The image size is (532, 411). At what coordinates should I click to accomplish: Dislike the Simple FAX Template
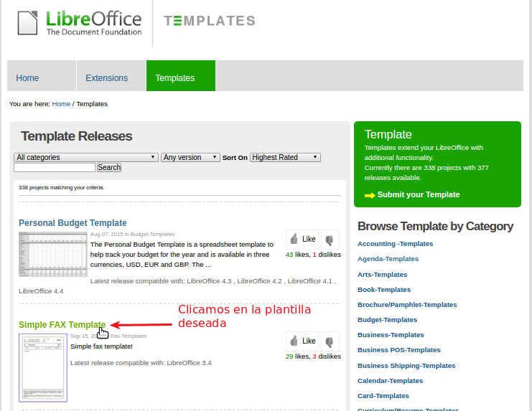click(x=330, y=341)
